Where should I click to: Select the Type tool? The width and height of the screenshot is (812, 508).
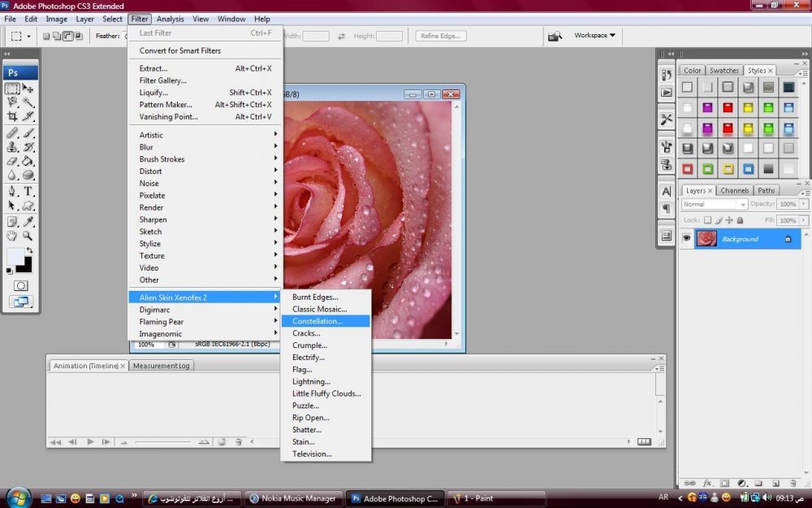click(28, 191)
